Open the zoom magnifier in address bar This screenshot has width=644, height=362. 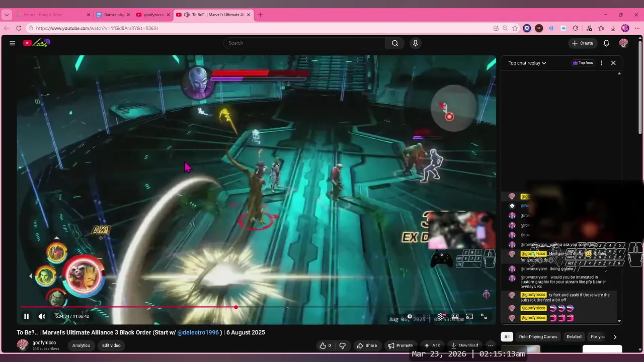pyautogui.click(x=505, y=28)
